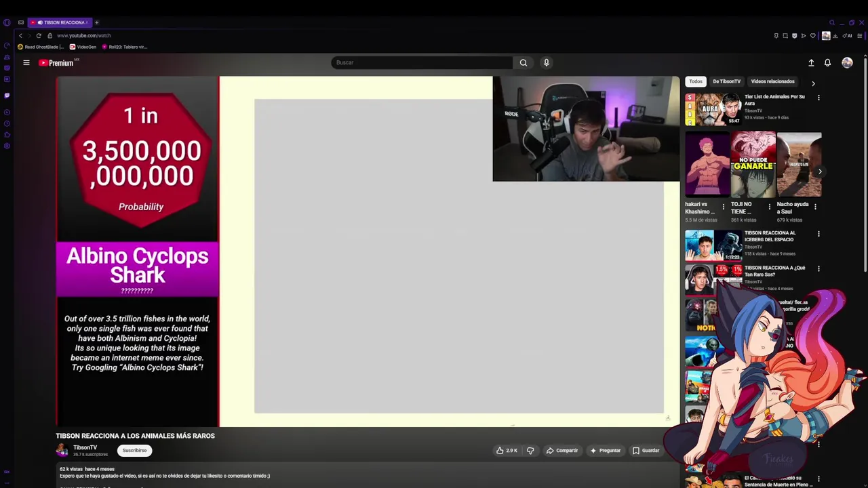Click the dislike thumbs-down button
Viewport: 868px width, 488px height.
530,450
